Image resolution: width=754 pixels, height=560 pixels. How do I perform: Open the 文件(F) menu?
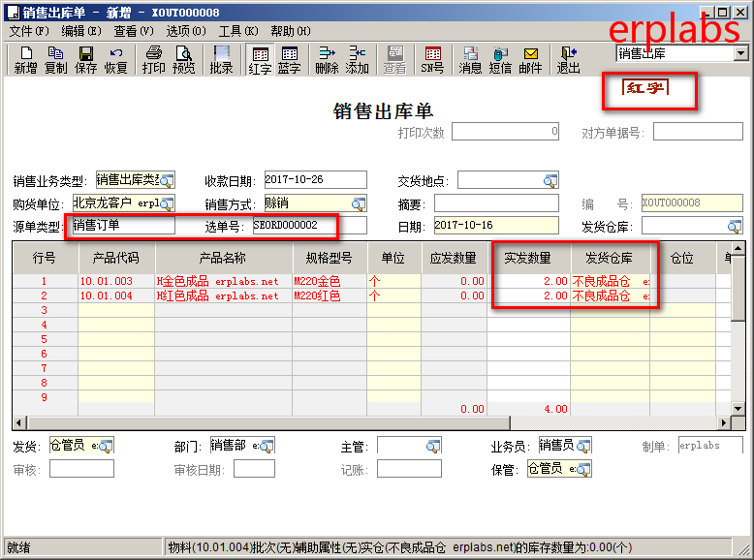29,31
